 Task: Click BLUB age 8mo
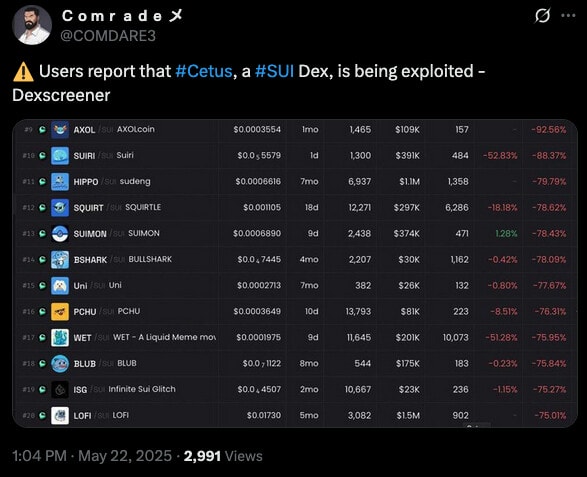[309, 364]
